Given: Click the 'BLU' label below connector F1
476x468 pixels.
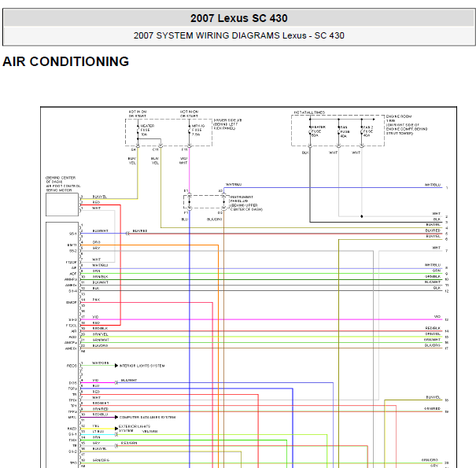Looking at the screenshot, I should 185,219.
